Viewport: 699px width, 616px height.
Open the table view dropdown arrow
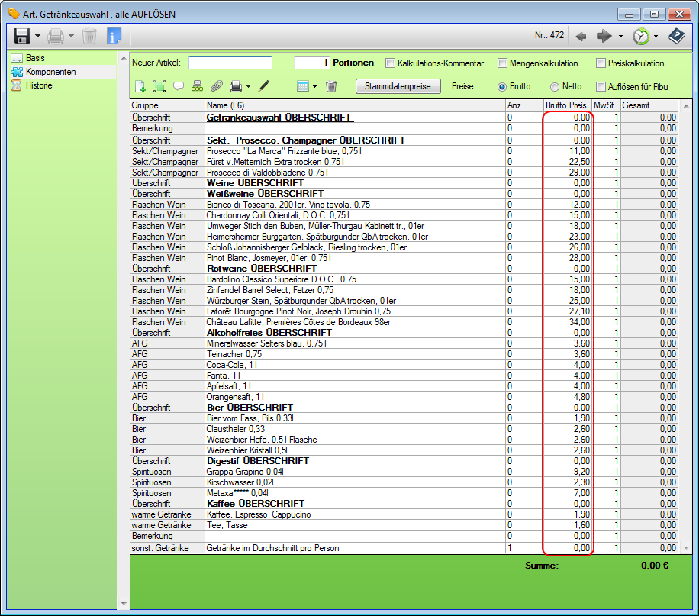(x=314, y=86)
